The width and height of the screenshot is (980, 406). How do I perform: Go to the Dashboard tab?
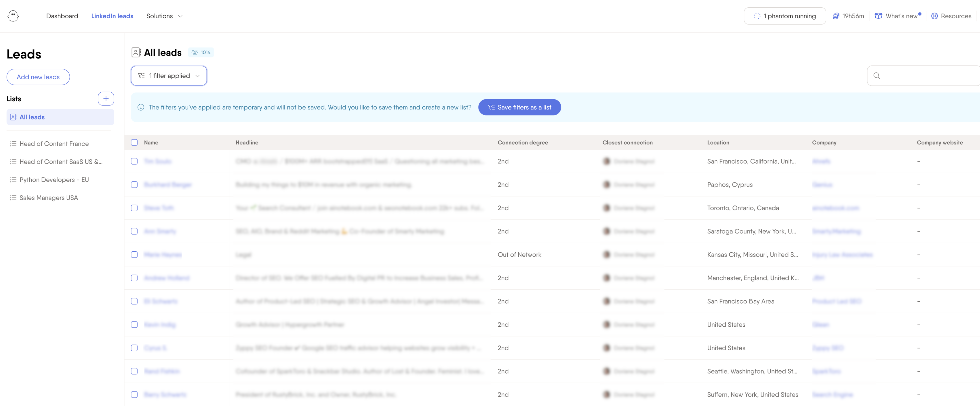tap(62, 16)
